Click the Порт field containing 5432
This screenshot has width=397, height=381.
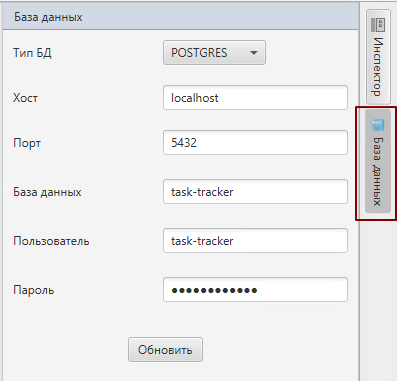tap(255, 143)
